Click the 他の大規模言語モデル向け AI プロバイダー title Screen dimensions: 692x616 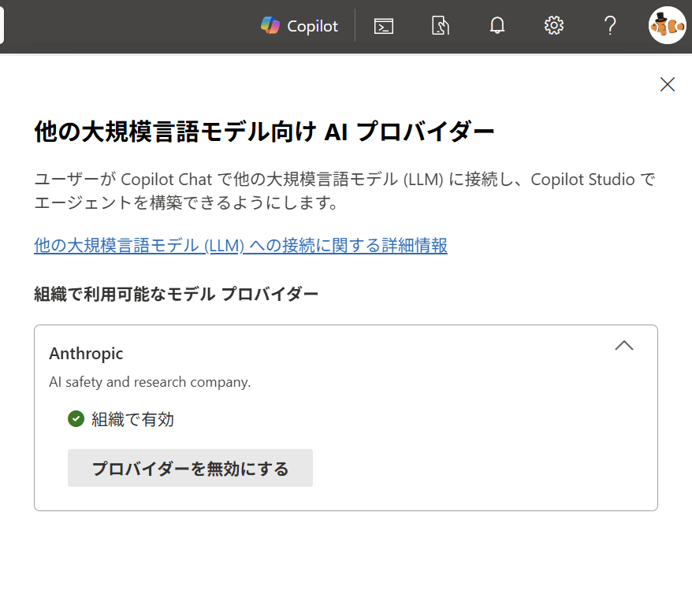(264, 132)
